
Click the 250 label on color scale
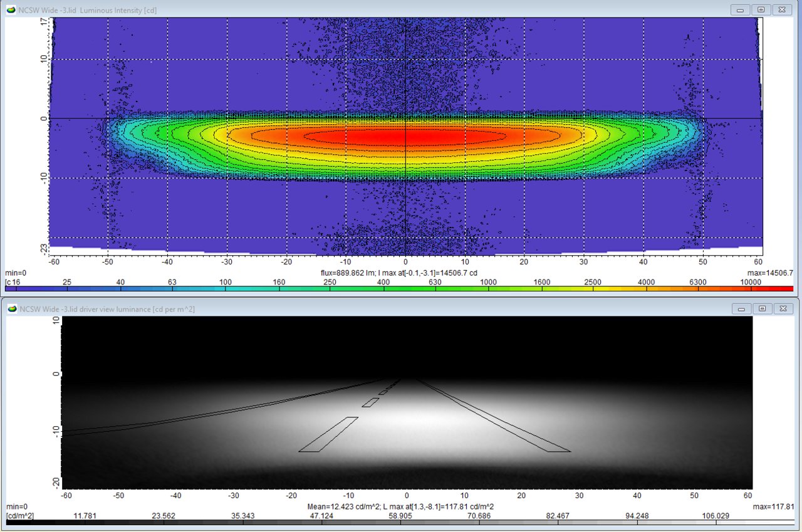[329, 283]
